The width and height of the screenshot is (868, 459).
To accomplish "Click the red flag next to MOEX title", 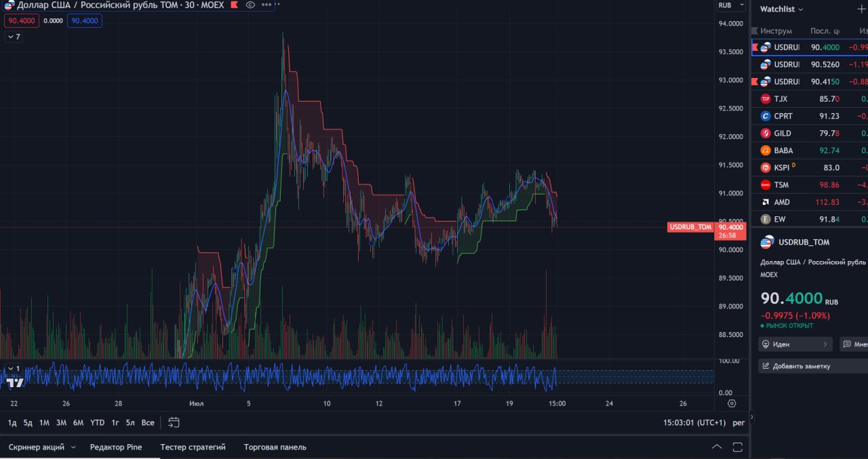I will 234,5.
